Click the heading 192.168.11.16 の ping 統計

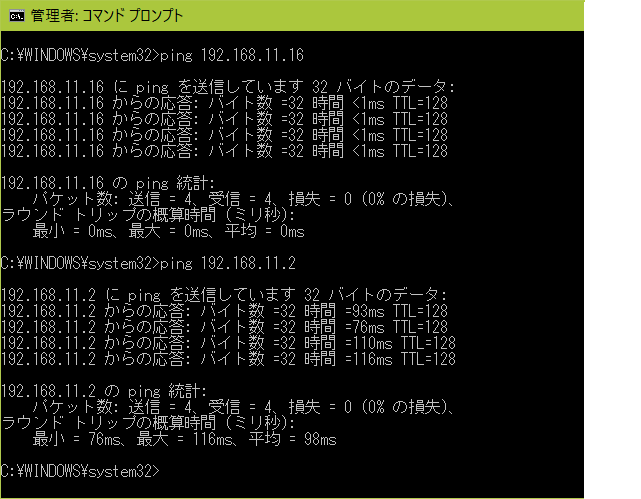click(x=108, y=183)
